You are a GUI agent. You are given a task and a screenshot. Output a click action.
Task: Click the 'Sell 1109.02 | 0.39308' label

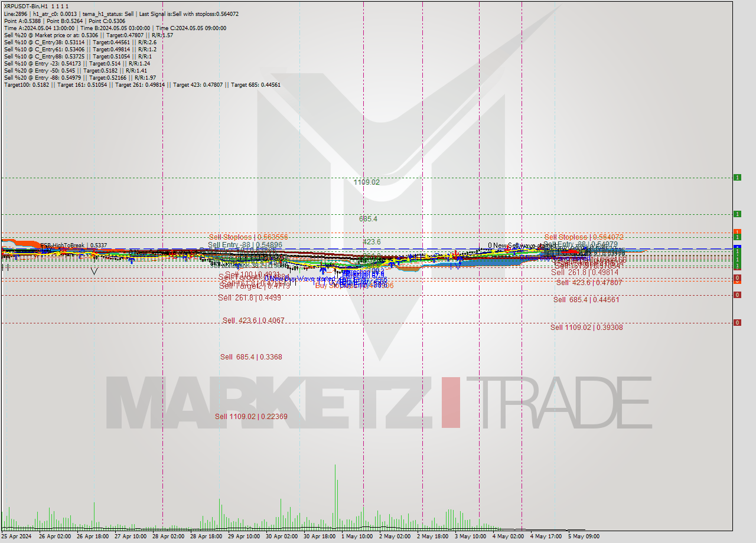(586, 327)
